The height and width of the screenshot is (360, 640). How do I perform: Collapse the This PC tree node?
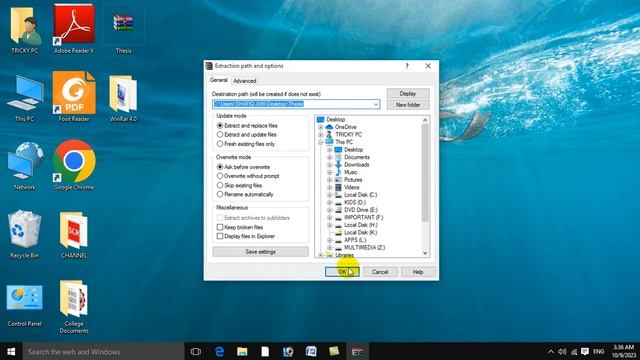[321, 142]
